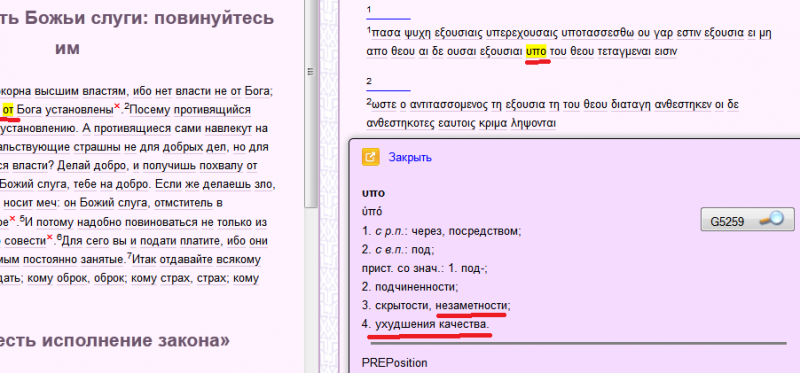Click the Russian word противящийся
The width and height of the screenshot is (800, 373).
click(213, 110)
